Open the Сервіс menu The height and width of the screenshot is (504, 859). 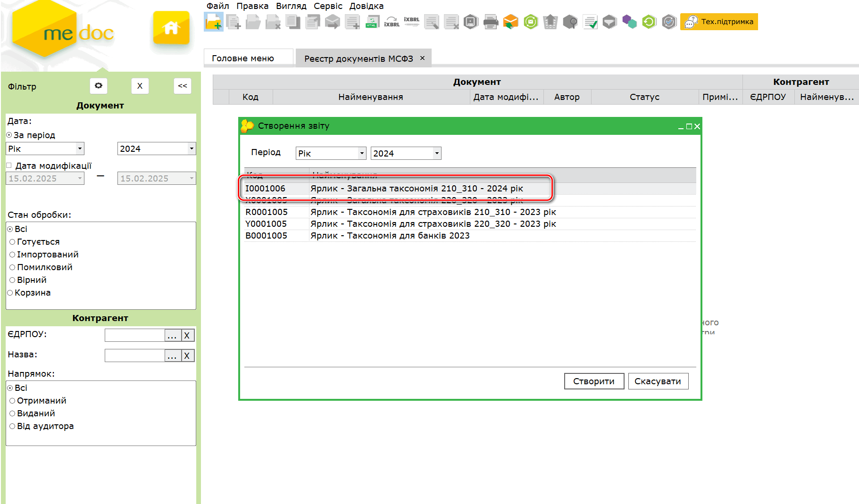pyautogui.click(x=328, y=6)
